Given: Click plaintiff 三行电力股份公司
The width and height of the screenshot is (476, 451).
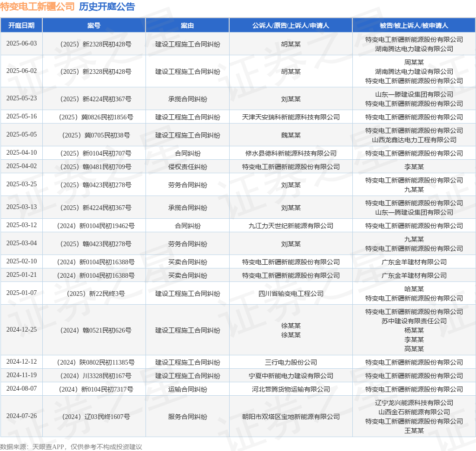Looking at the screenshot, I should (291, 362).
